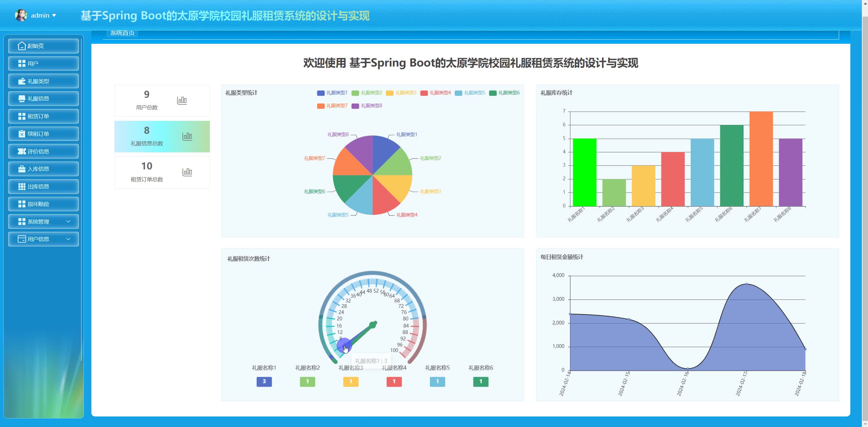Click the red 礼服类型4 pie slice
Image resolution: width=868 pixels, height=427 pixels.
coord(385,197)
